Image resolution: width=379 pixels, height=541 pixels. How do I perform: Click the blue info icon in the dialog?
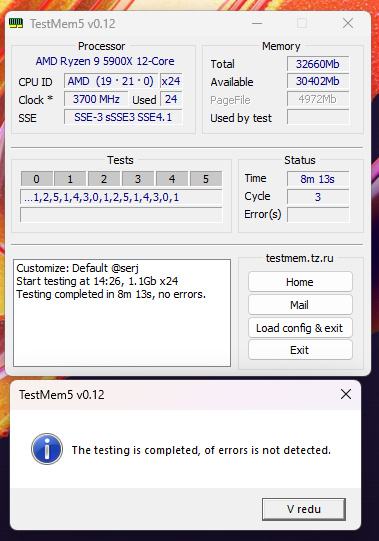pyautogui.click(x=47, y=449)
